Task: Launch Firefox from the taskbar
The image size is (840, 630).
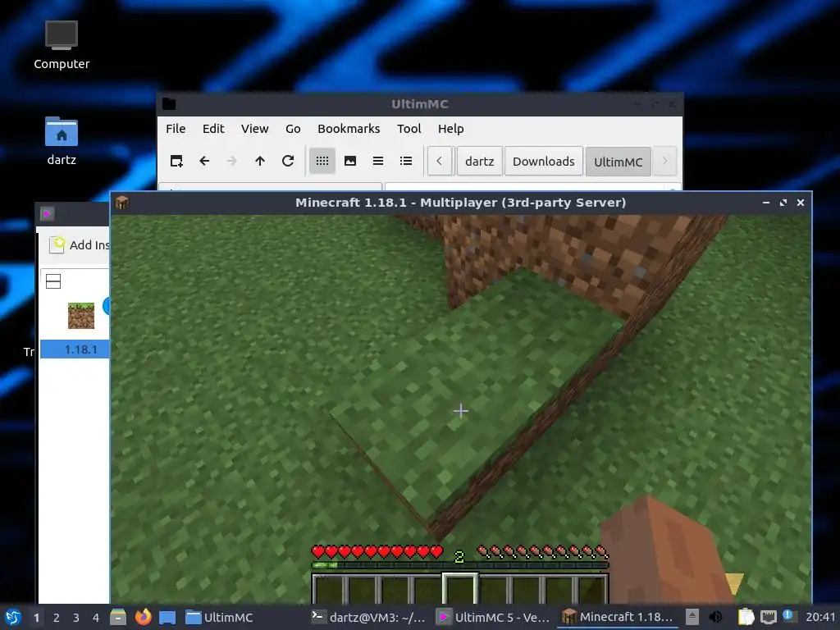Action: [x=143, y=617]
